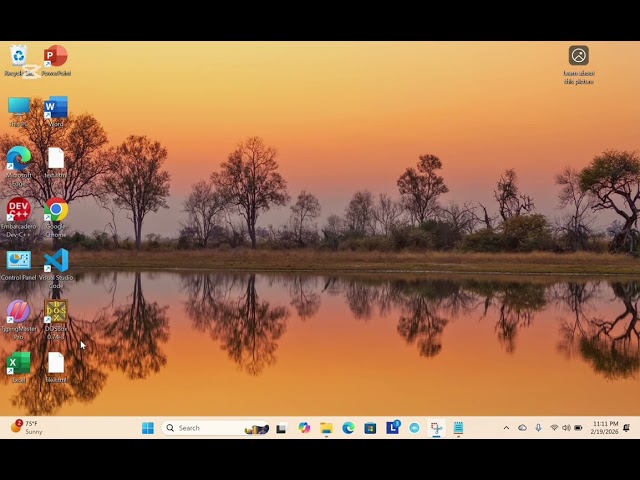Screen dimensions: 640x480
Task: Open the weather widget showing 75°F Sunny
Action: pos(26,427)
